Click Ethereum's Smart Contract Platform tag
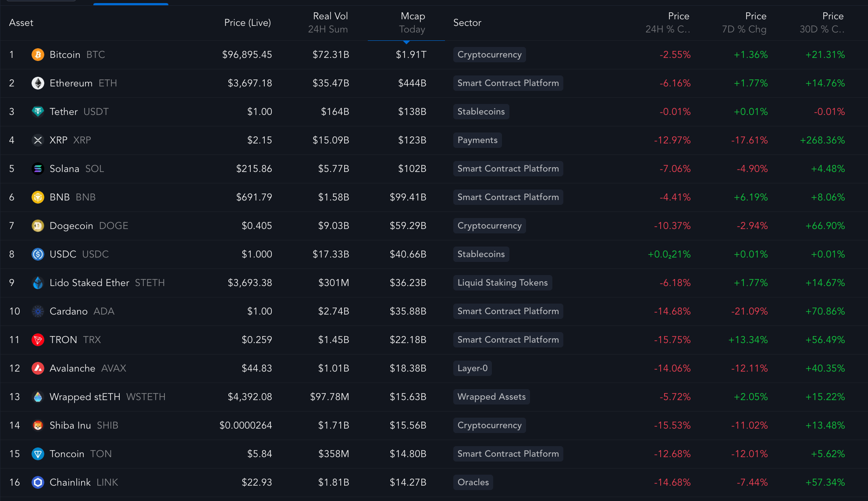Viewport: 868px width, 501px height. tap(508, 83)
